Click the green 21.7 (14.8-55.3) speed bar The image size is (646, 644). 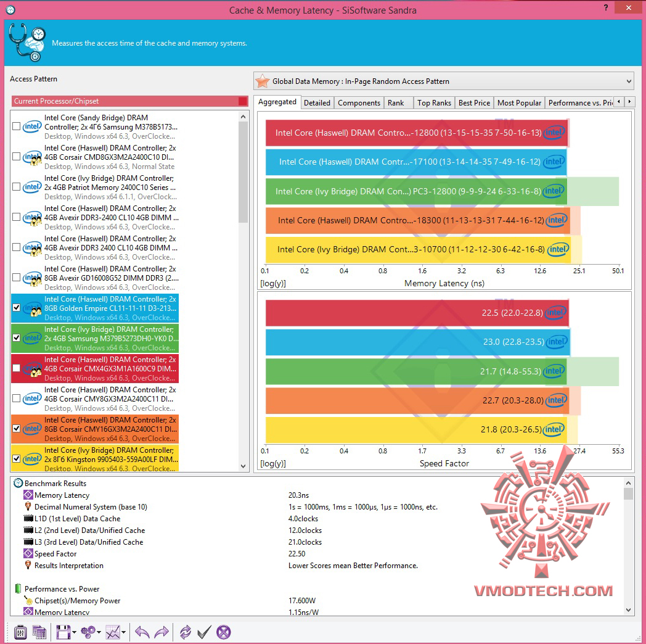pyautogui.click(x=416, y=371)
